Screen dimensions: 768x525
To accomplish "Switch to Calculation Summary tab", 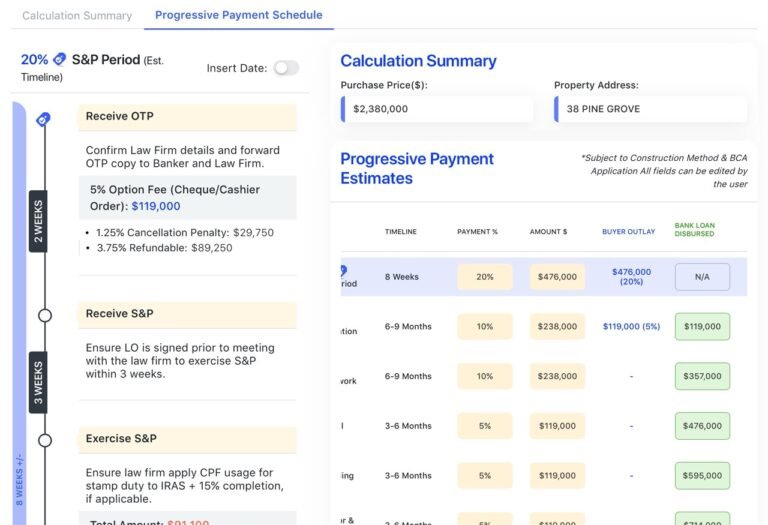I will point(77,16).
